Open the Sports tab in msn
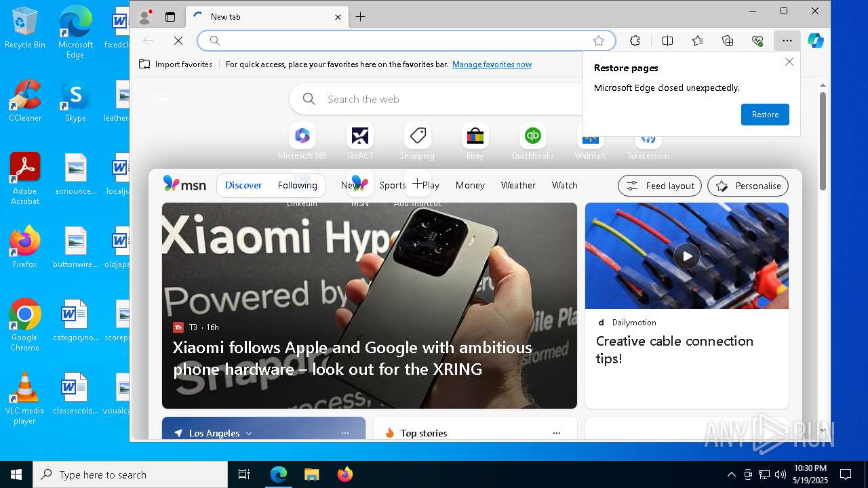 pyautogui.click(x=393, y=185)
